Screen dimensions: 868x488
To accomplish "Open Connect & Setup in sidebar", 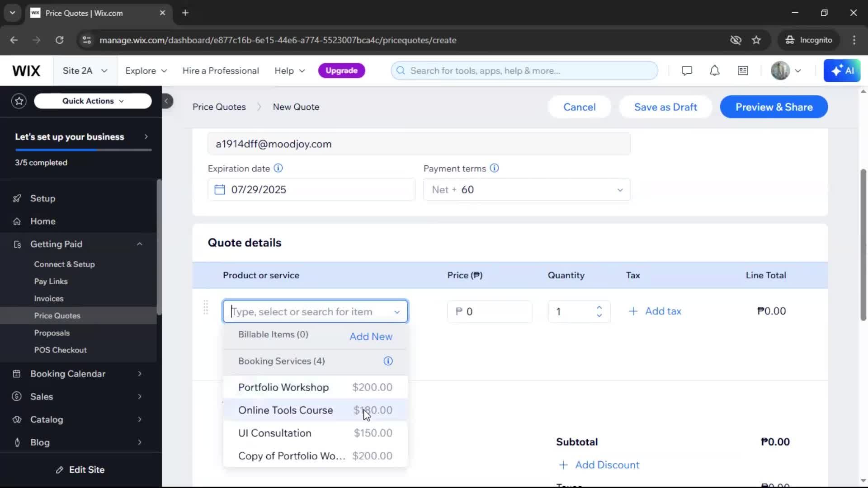I will [x=64, y=264].
